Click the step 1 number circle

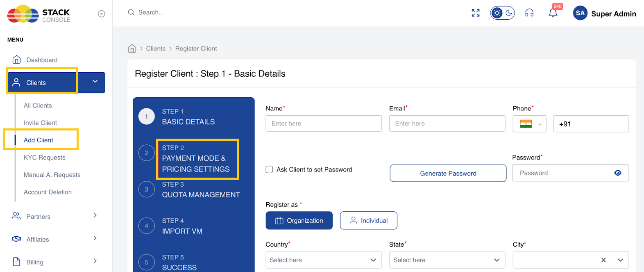146,117
